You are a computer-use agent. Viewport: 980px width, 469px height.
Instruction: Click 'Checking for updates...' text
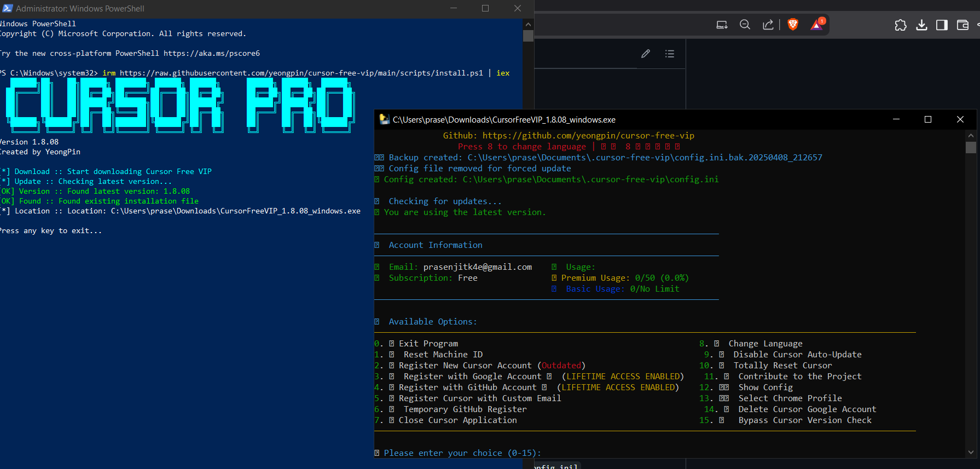(x=445, y=201)
